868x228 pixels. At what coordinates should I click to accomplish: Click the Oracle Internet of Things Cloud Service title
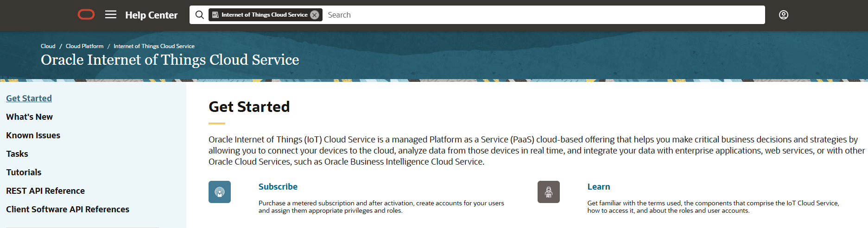170,60
